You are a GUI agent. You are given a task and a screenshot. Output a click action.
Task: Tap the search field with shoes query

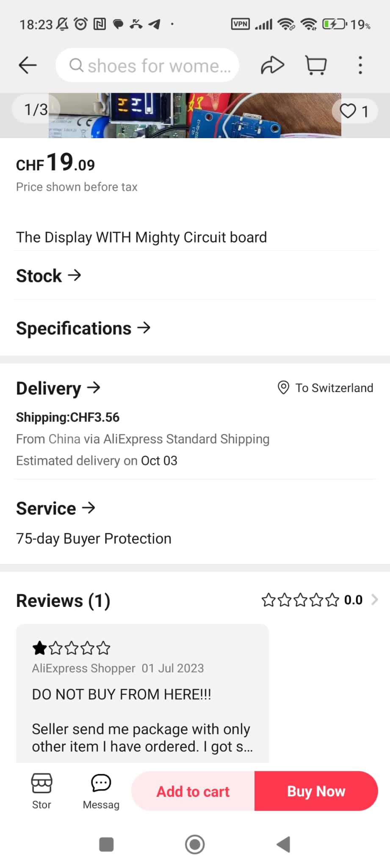click(x=147, y=65)
